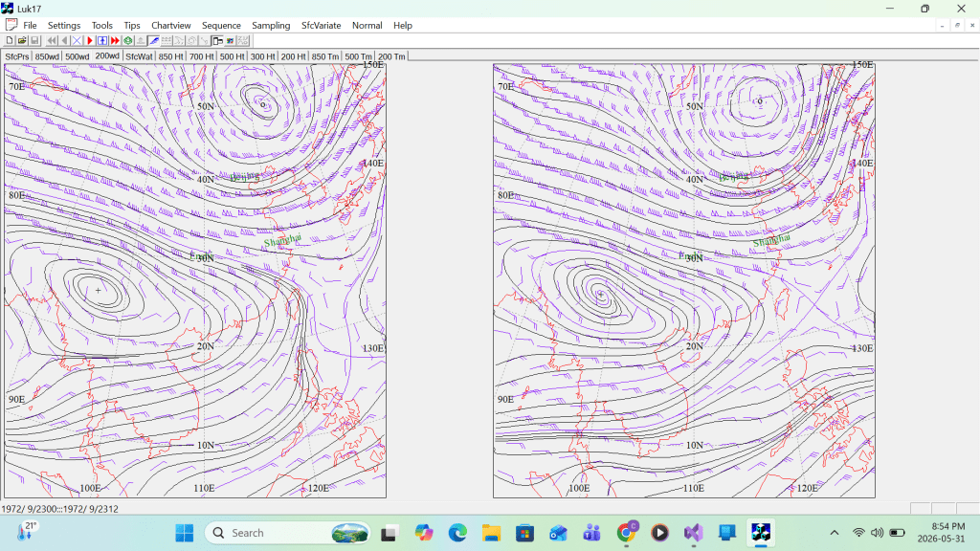
Task: Open the Sequence menu
Action: tap(221, 25)
